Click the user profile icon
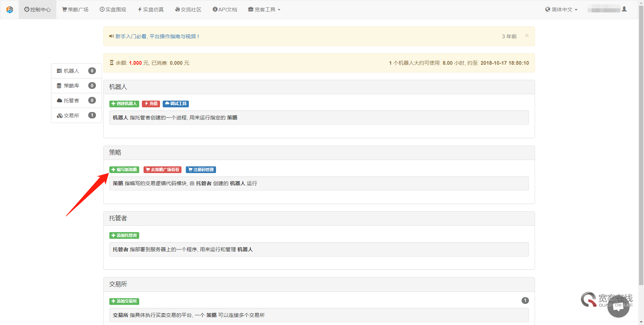 click(x=624, y=9)
